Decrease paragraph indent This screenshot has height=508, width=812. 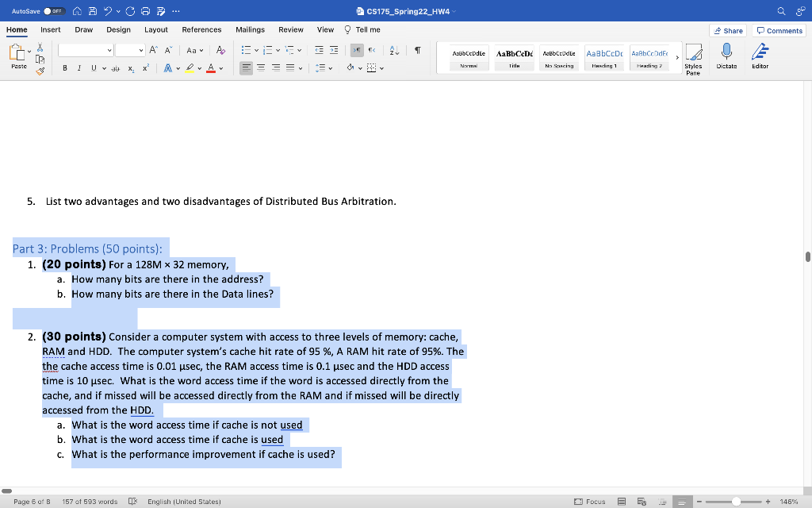pos(319,50)
